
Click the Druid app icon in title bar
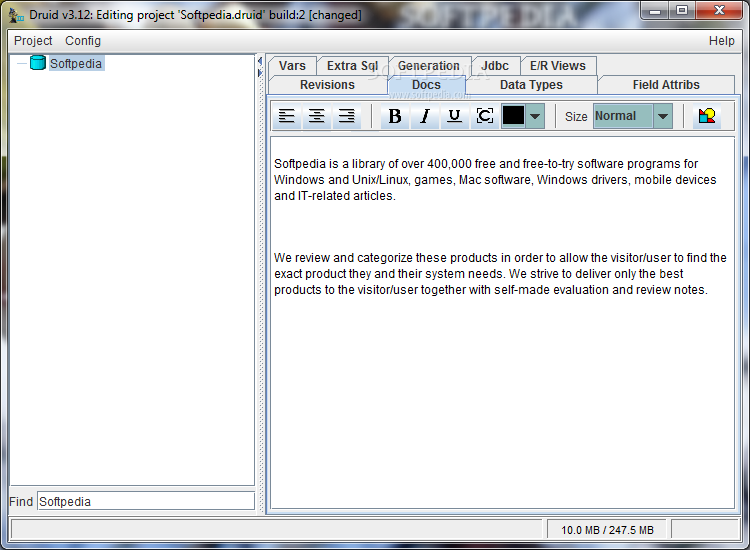16,15
